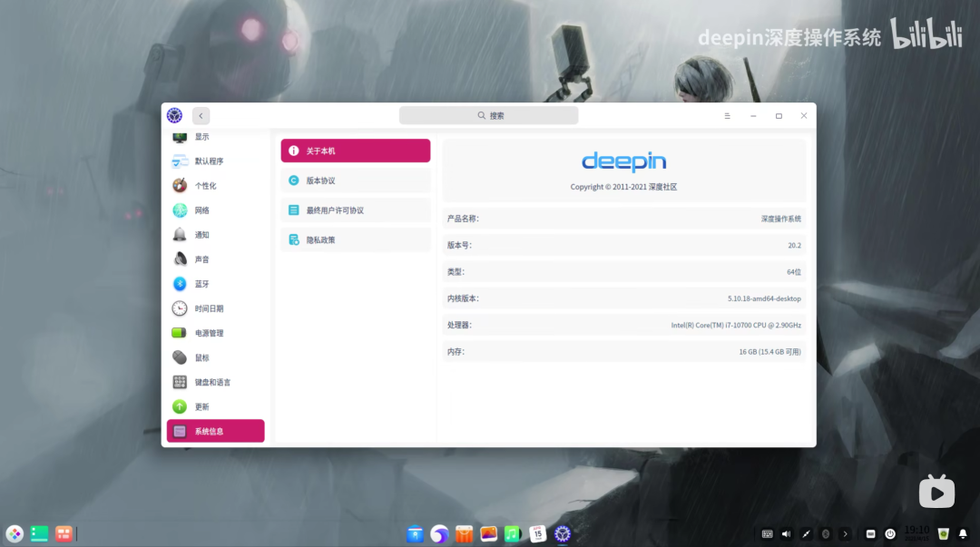Screen dimensions: 980x547
Task: Open 蓝牙 Bluetooth settings
Action: pyautogui.click(x=215, y=284)
